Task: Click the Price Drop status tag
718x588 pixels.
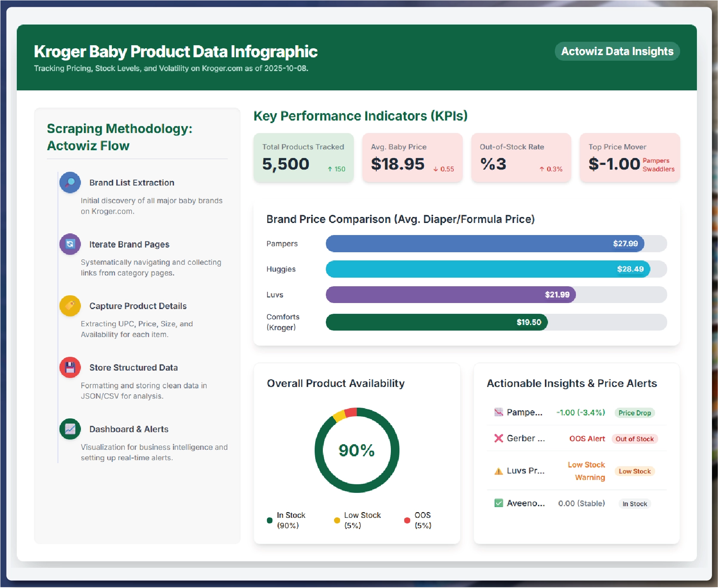Action: [x=634, y=413]
